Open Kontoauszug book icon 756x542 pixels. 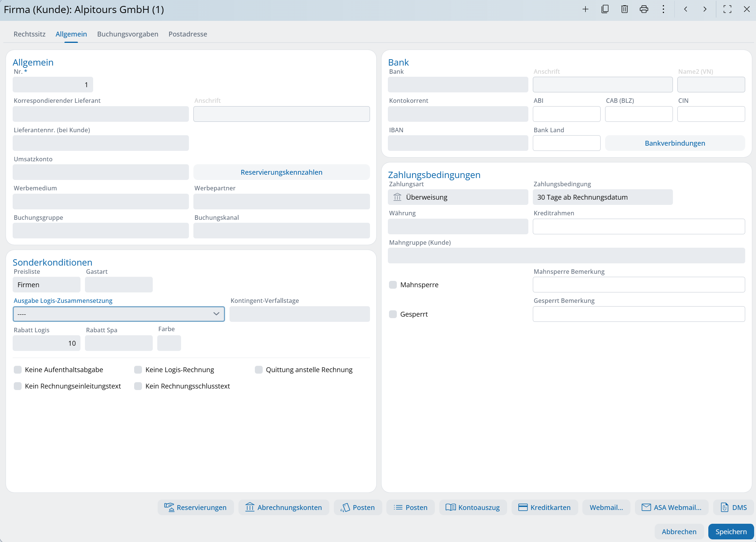coord(451,507)
